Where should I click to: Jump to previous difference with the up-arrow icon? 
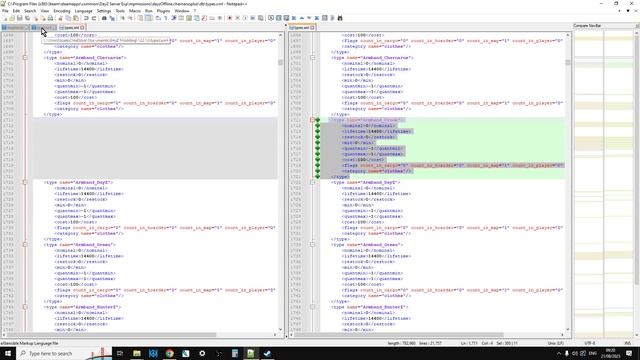point(302,18)
